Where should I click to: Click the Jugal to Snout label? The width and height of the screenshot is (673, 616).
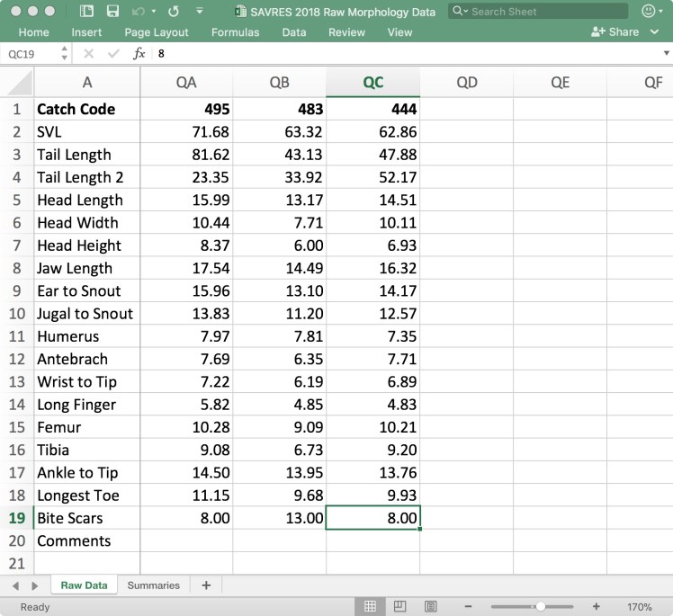tap(87, 314)
